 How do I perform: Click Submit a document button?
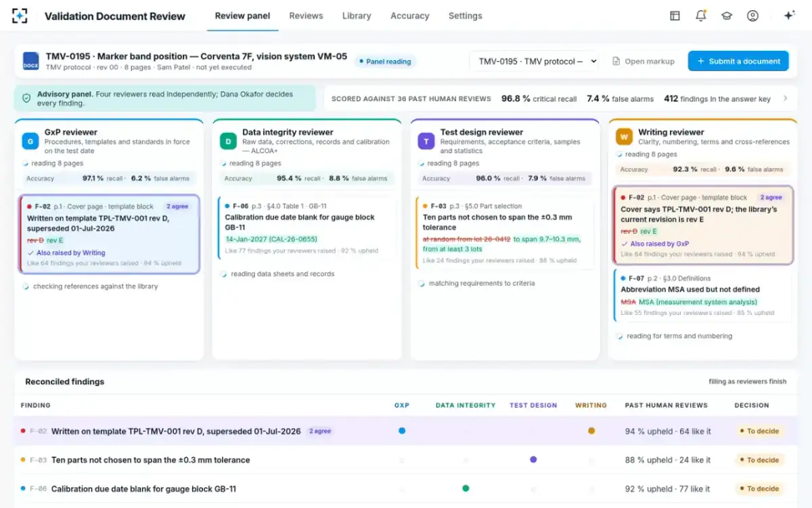coord(738,61)
